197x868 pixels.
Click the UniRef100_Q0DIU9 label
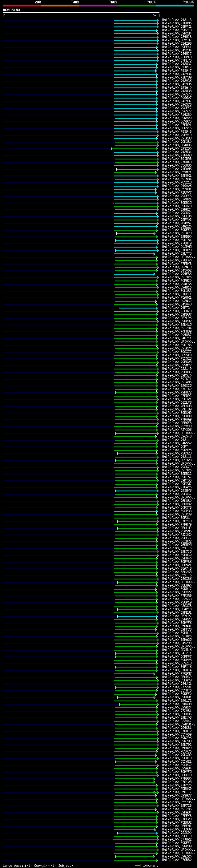177,409
